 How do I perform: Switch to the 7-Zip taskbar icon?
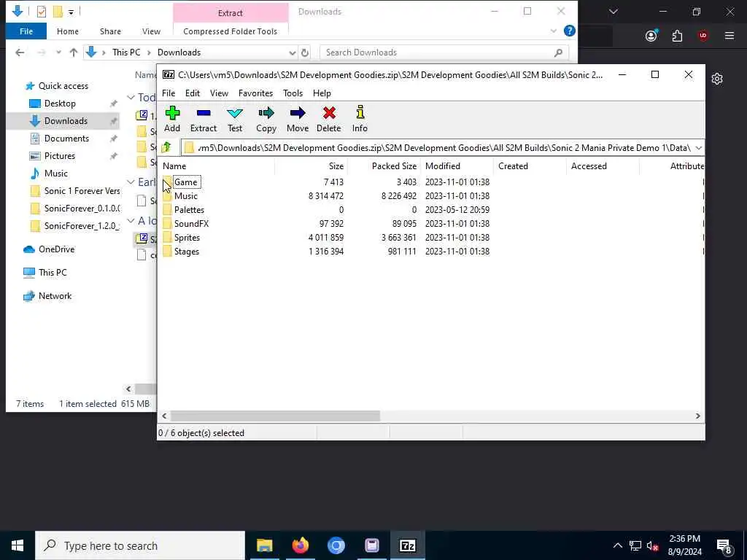[x=407, y=545]
